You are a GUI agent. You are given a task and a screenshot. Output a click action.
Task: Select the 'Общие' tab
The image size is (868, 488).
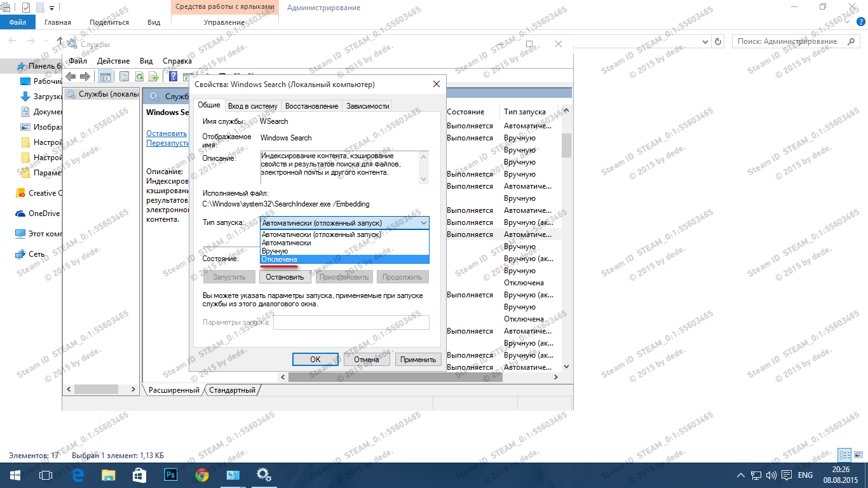209,105
